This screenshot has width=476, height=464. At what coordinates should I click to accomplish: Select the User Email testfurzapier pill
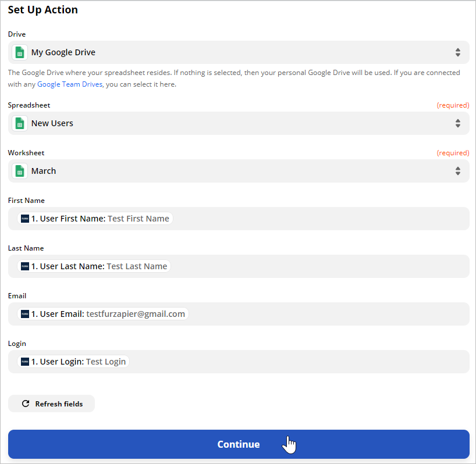coord(103,314)
